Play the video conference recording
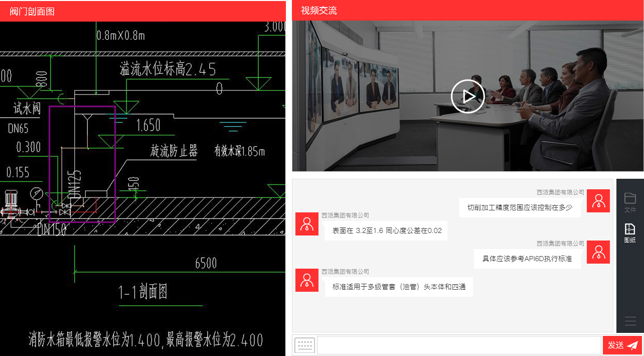 (x=467, y=96)
